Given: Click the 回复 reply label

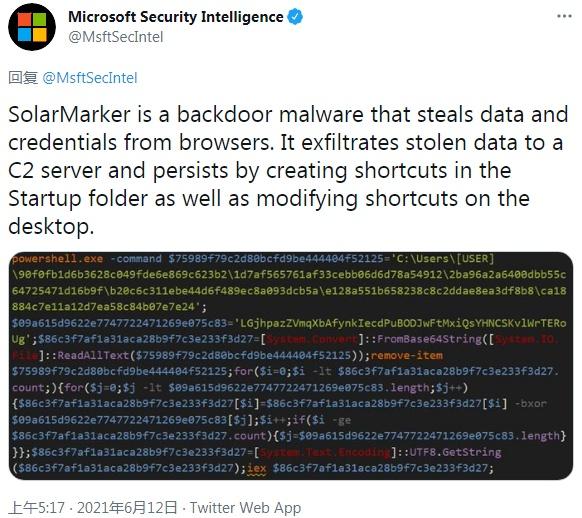Looking at the screenshot, I should (23, 78).
